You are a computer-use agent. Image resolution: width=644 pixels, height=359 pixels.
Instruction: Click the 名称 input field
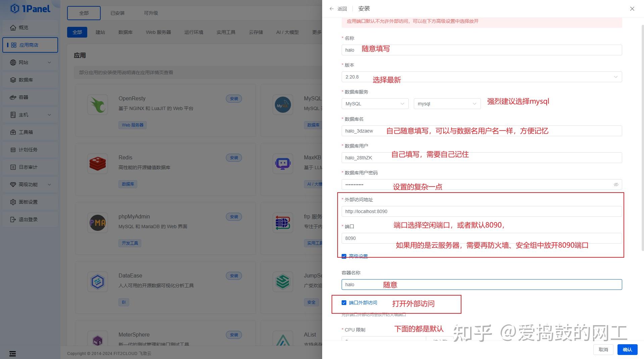482,50
